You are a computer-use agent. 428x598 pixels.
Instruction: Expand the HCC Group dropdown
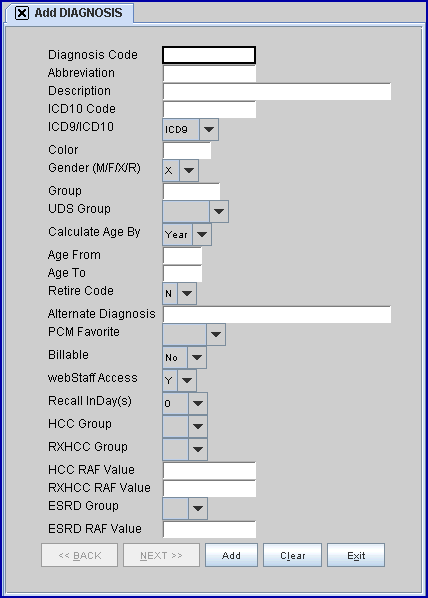(198, 426)
